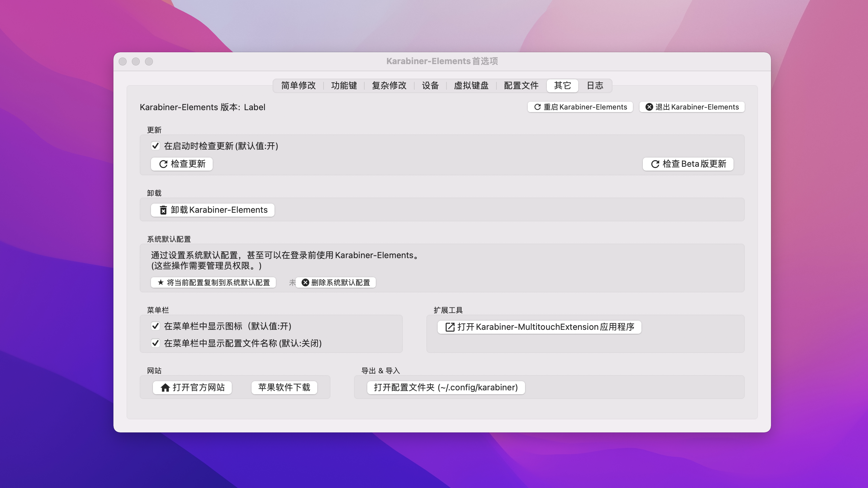Switch to the 简单修改 tab
This screenshot has width=868, height=488.
coord(298,85)
